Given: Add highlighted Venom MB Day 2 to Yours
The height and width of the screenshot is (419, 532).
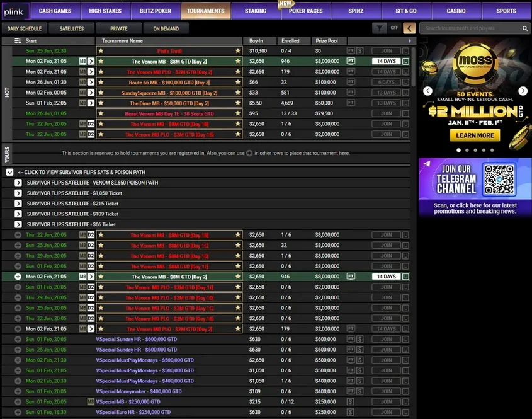Looking at the screenshot, I should [18, 277].
